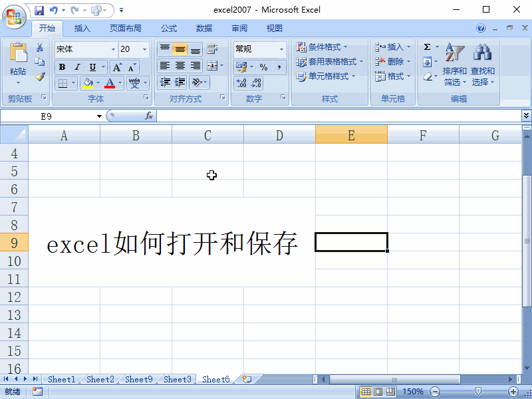Toggle Underline formatting

[92, 67]
